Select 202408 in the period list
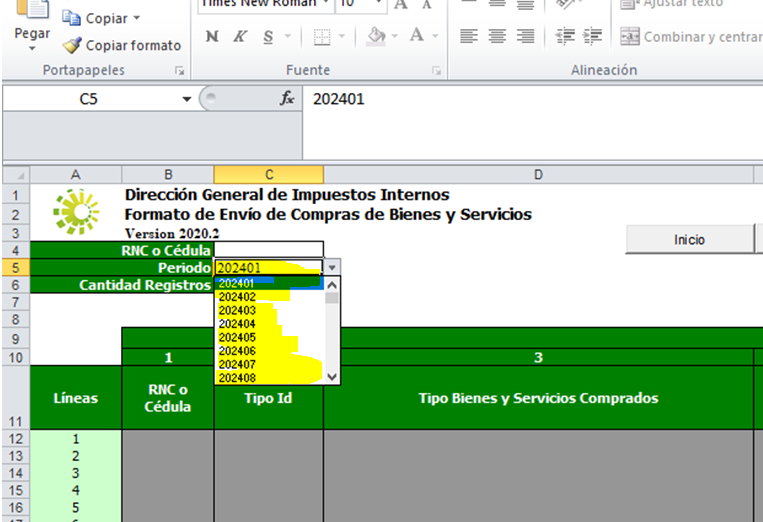763x522 pixels. pos(269,378)
